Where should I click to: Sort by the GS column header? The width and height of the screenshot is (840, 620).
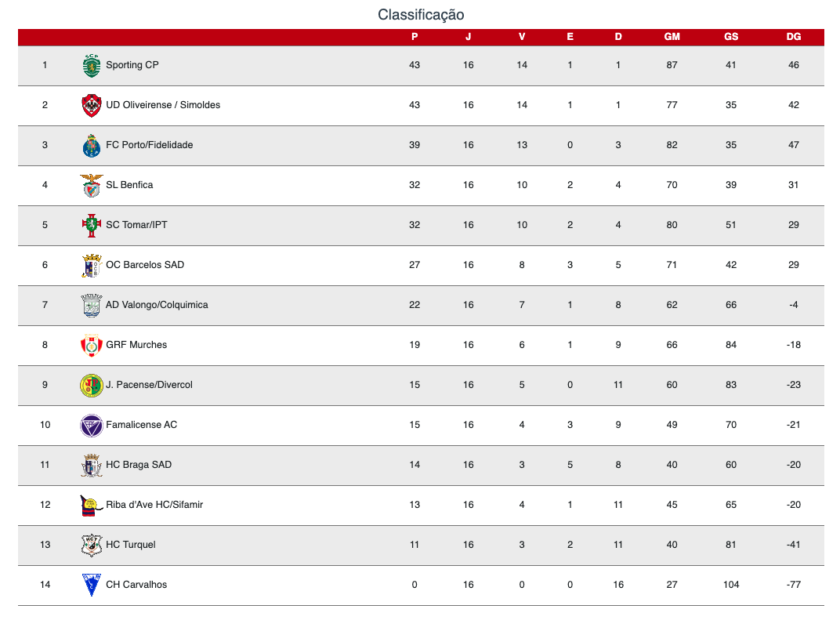(x=731, y=37)
